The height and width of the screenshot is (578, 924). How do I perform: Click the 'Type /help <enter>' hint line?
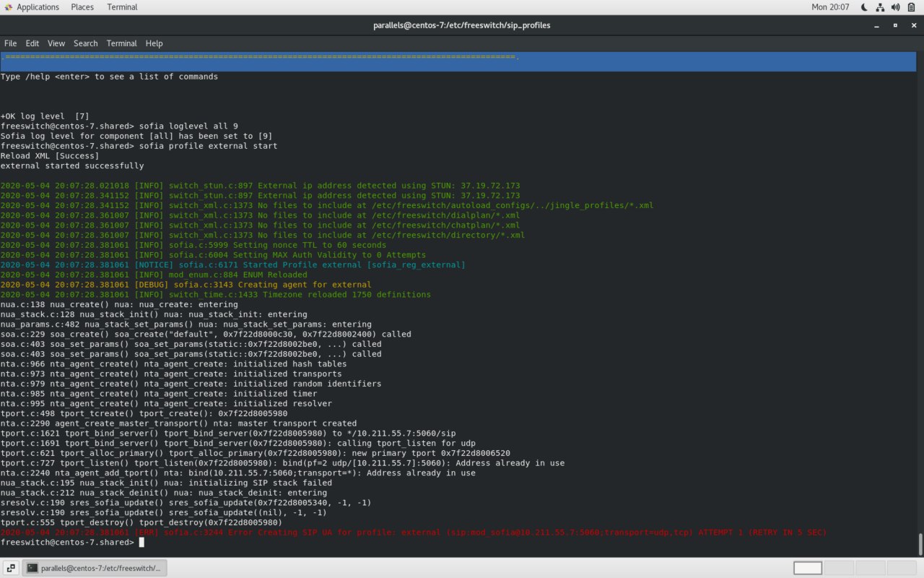(109, 77)
